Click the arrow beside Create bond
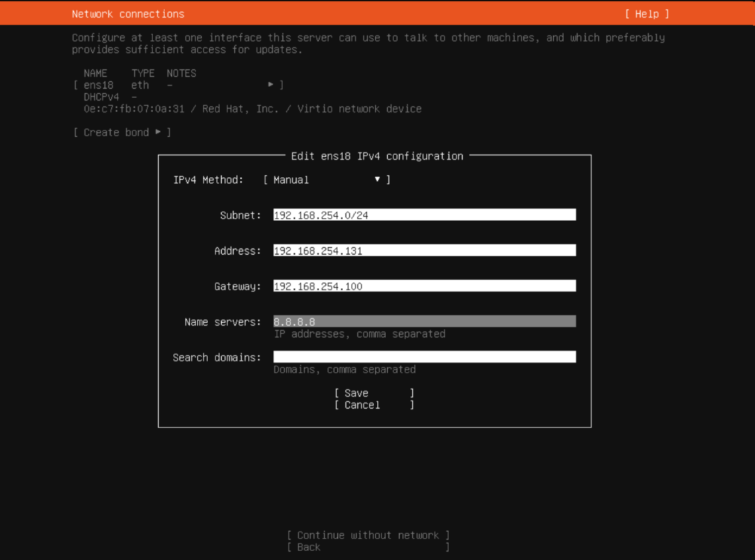 tap(158, 132)
